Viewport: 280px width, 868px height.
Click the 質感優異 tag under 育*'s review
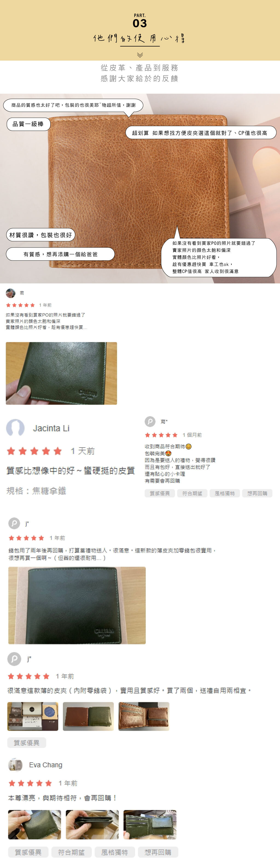160,493
